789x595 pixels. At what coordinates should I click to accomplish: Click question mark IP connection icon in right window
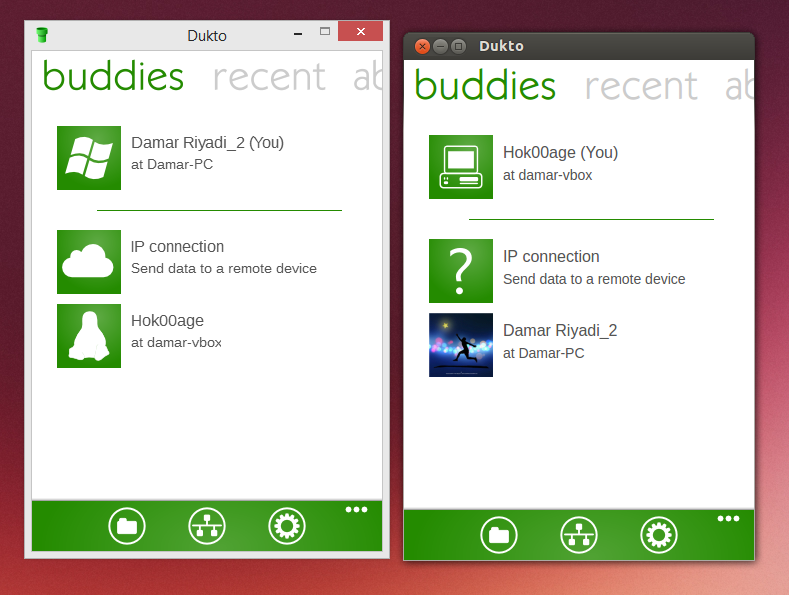[x=461, y=271]
